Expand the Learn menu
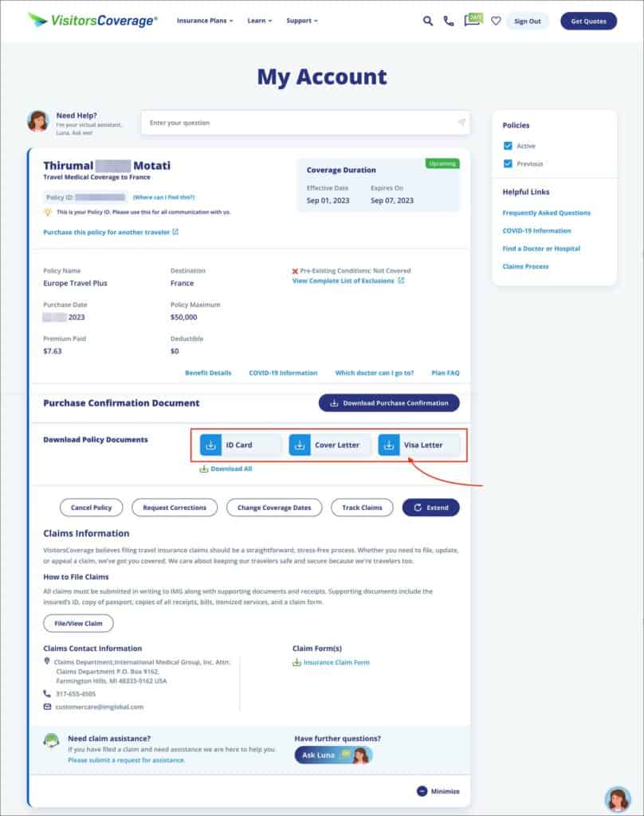This screenshot has height=816, width=644. pyautogui.click(x=259, y=21)
